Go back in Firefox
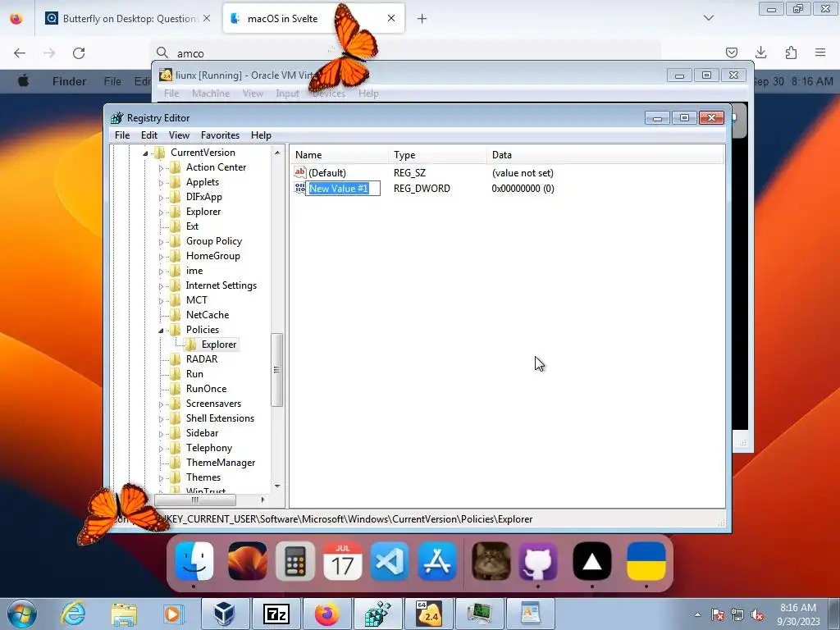This screenshot has height=630, width=840. click(20, 52)
